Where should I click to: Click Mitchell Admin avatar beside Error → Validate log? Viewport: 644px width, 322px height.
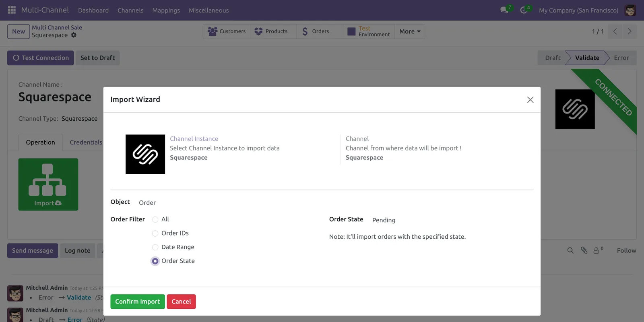[x=15, y=293]
